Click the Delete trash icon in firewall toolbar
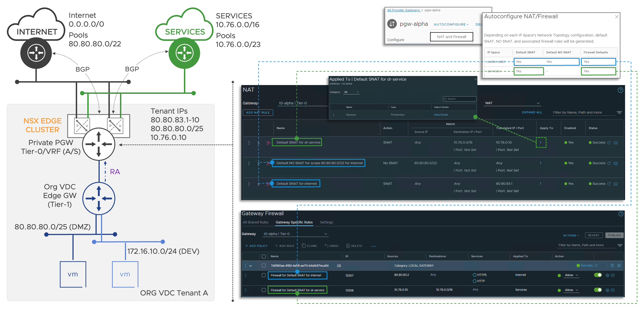The width and height of the screenshot is (644, 310). (x=348, y=246)
